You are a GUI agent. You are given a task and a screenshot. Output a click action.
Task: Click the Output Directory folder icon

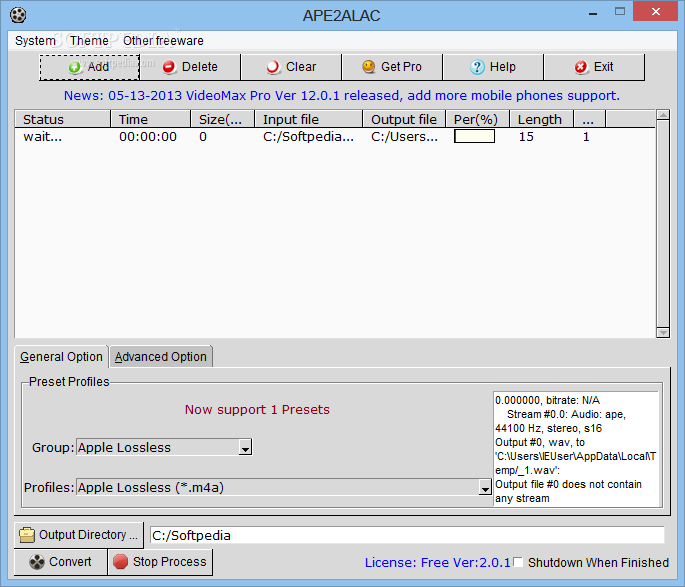27,535
